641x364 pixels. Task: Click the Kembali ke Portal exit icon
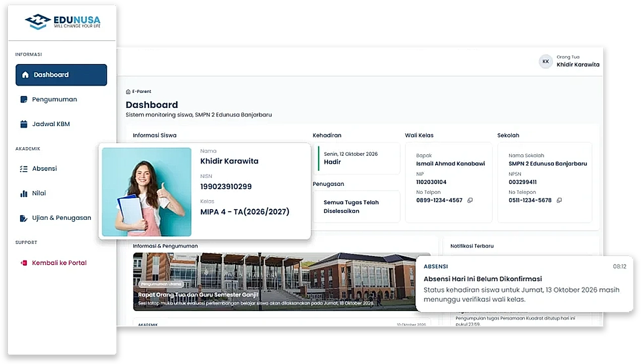24,263
